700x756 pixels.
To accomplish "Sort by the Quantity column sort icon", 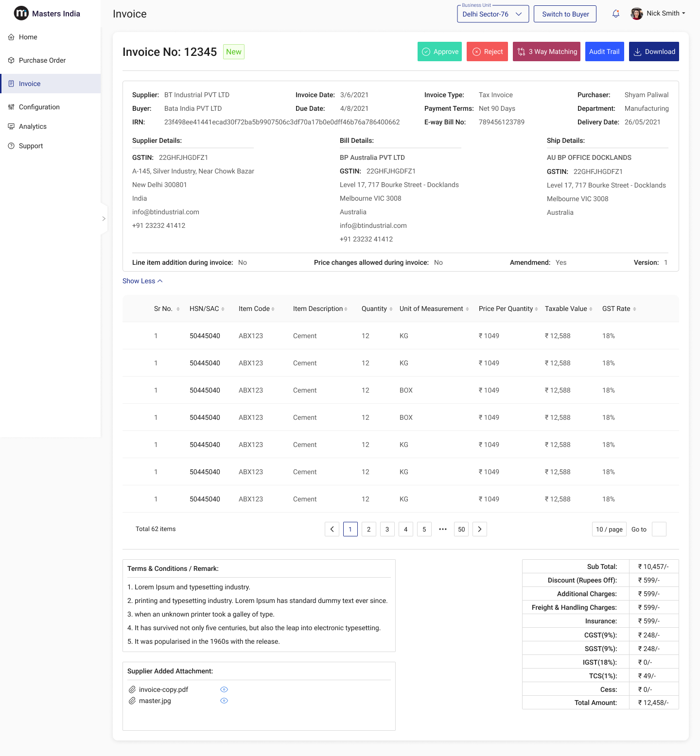I will coord(391,309).
